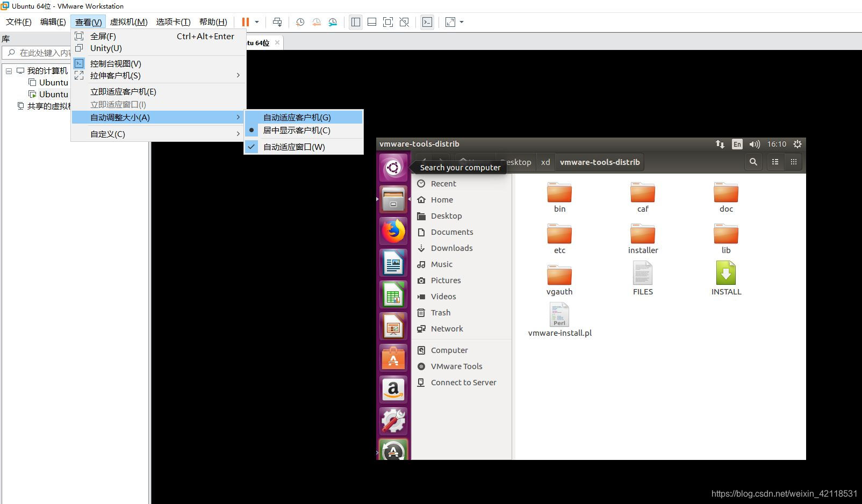This screenshot has height=504, width=862.
Task: Toggle the console view toolbar icon
Action: (427, 22)
